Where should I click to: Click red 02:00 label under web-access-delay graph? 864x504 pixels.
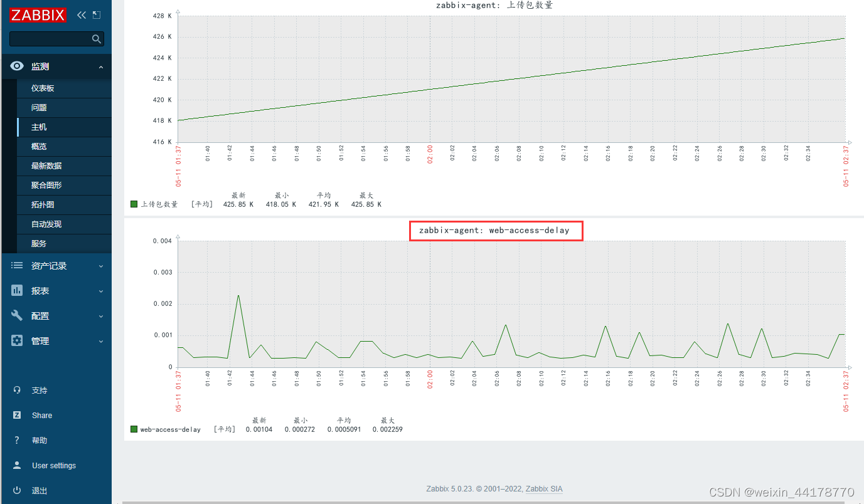(x=430, y=379)
